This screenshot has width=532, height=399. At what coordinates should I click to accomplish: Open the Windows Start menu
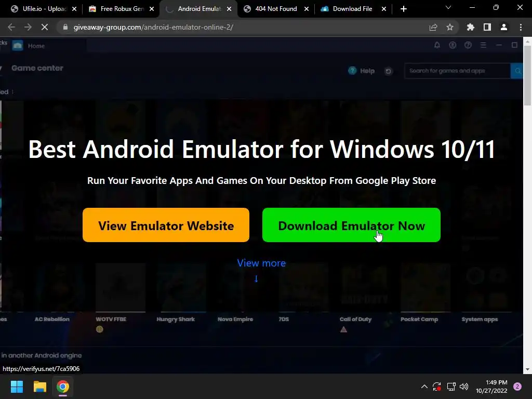(17, 387)
